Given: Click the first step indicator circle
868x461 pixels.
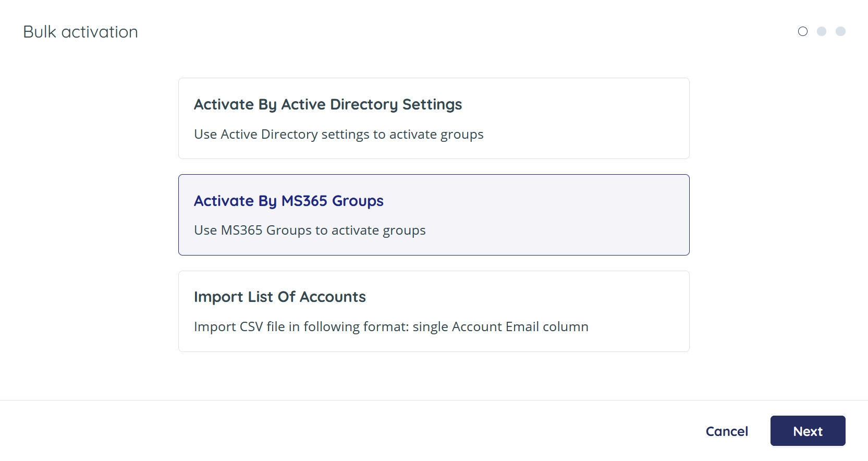Looking at the screenshot, I should point(803,31).
